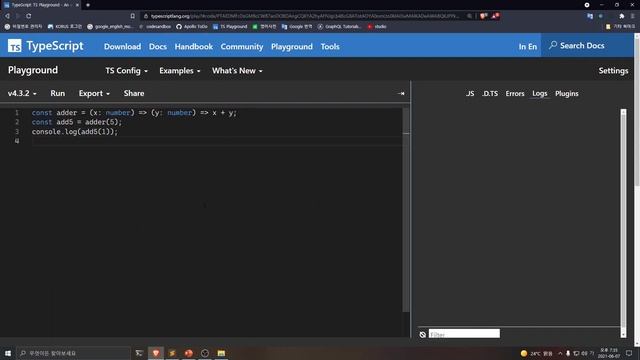Open Handbook navigation link

193,47
